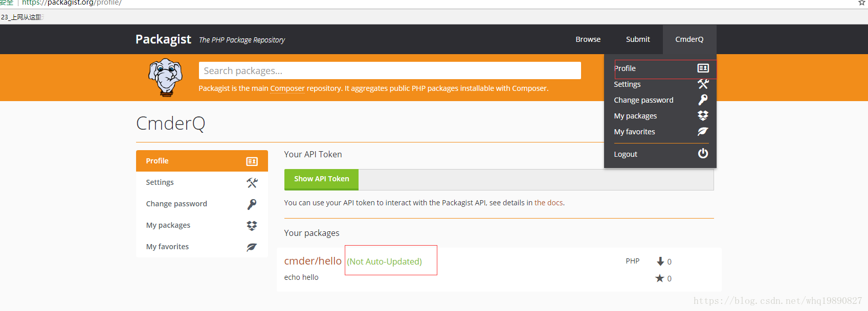868x311 pixels.
Task: Click the sidebar My favorites leaf icon
Action: [252, 247]
